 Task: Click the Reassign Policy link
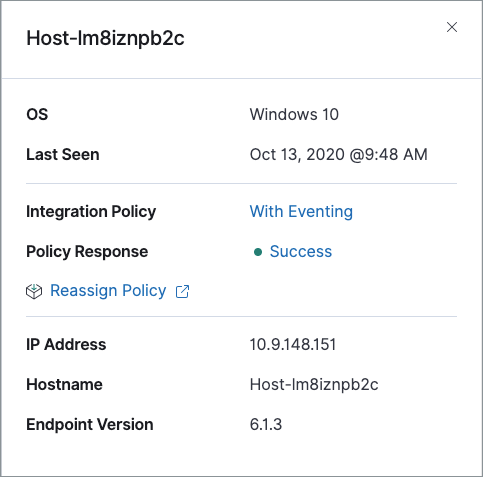(x=108, y=291)
